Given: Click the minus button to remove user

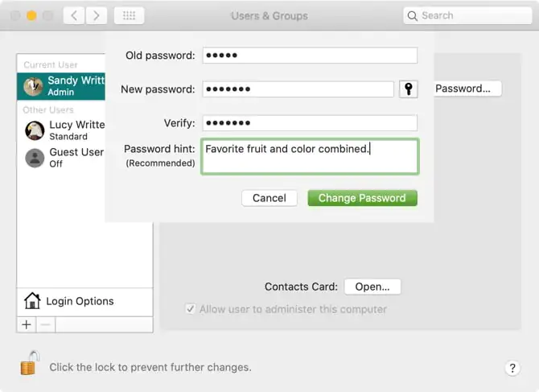Looking at the screenshot, I should [x=46, y=324].
